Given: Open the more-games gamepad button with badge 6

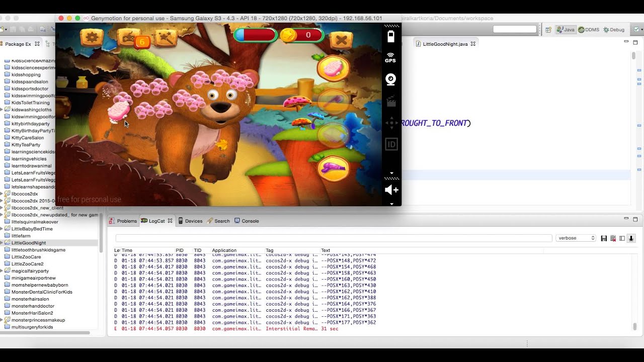Looking at the screenshot, I should [130, 38].
